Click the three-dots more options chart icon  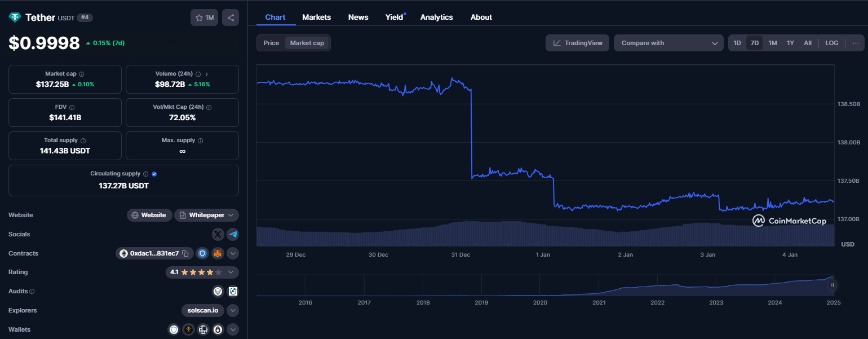point(856,43)
